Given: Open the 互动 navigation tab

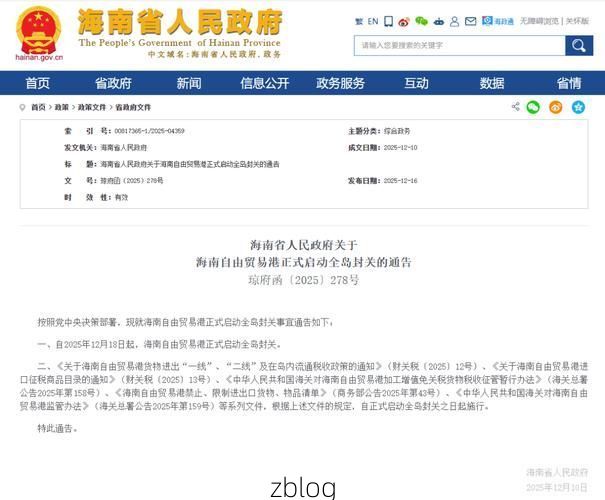Looking at the screenshot, I should (416, 83).
